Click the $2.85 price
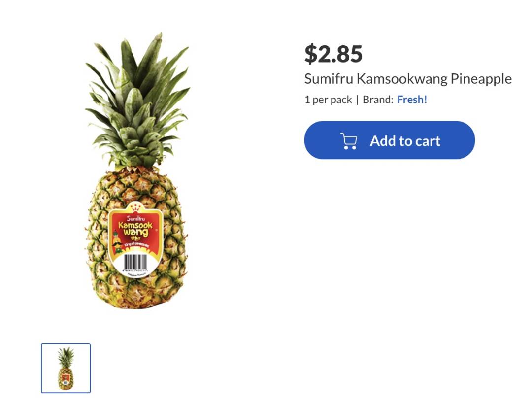 click(333, 54)
